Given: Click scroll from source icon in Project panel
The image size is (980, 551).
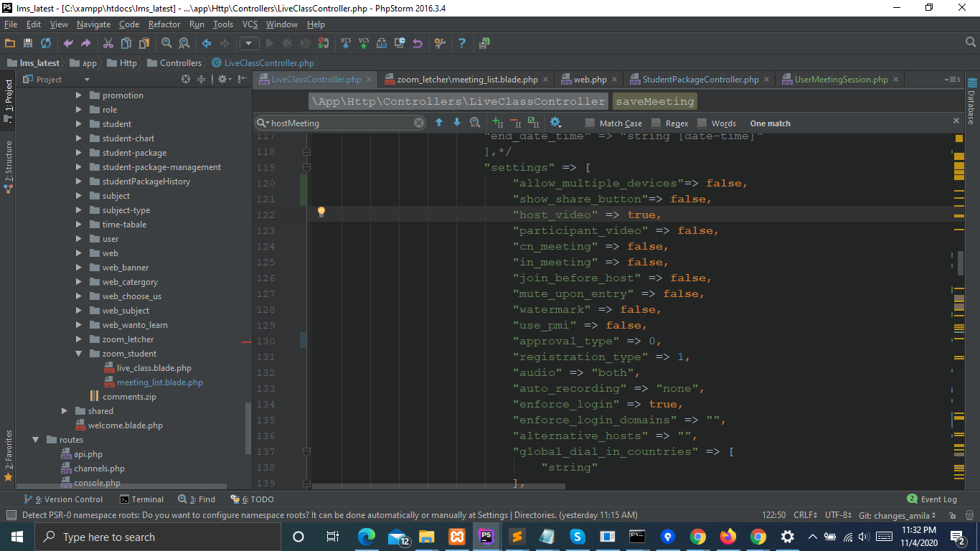Looking at the screenshot, I should 186,80.
